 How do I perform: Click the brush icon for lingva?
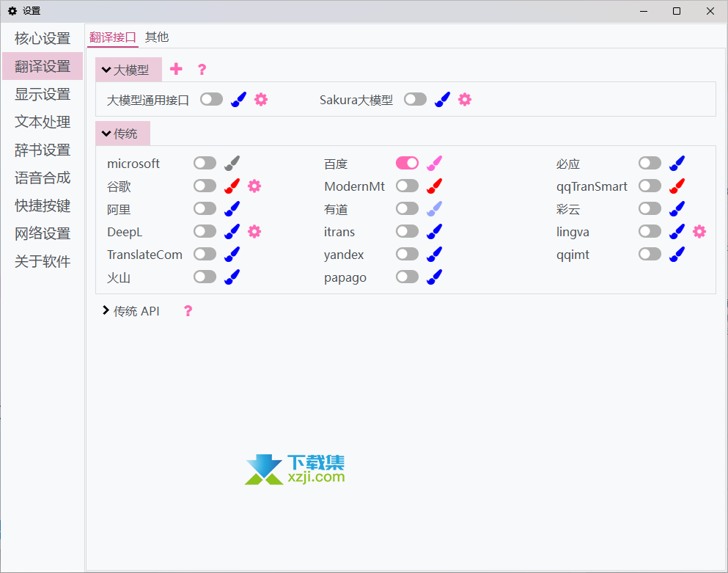(677, 231)
